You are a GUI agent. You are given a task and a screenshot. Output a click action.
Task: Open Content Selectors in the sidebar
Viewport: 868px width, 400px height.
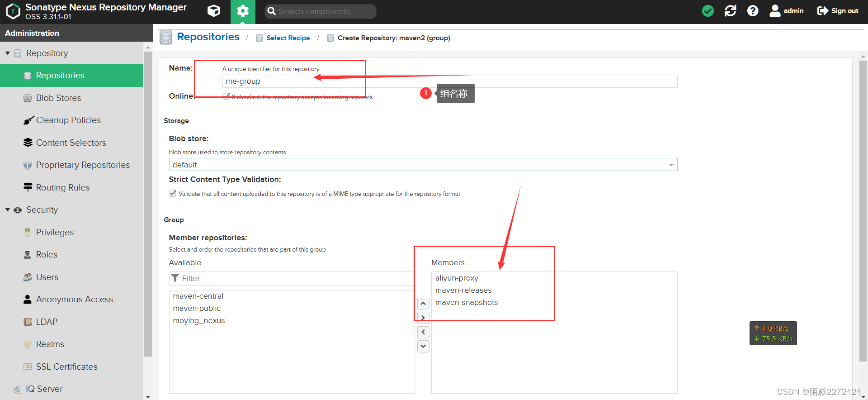coord(71,143)
